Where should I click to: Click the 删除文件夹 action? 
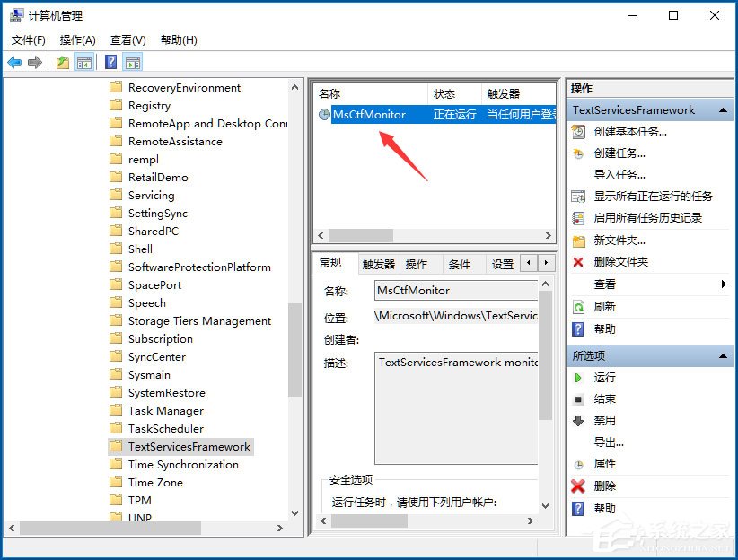coord(621,261)
